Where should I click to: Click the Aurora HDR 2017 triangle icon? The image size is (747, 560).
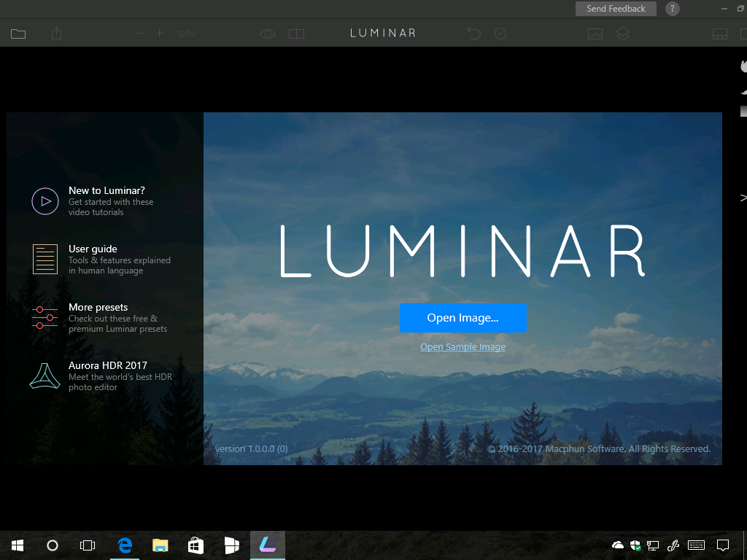44,376
